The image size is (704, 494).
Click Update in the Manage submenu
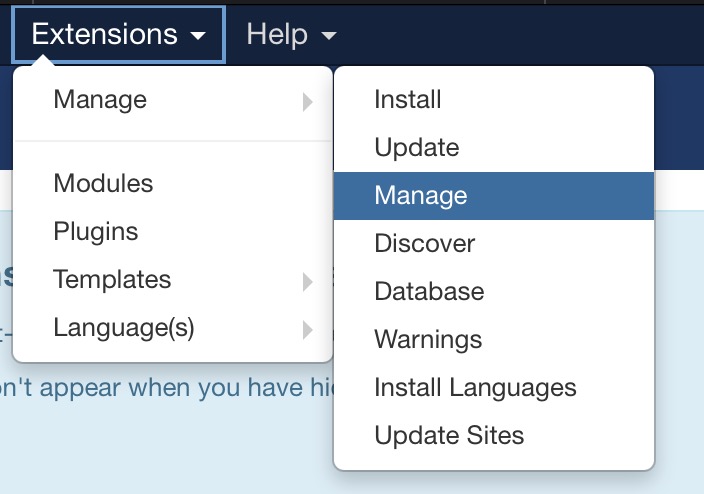[x=417, y=148]
